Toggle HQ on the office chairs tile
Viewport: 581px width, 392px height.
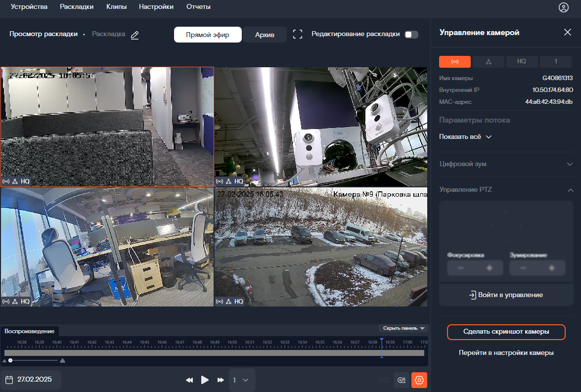25,301
